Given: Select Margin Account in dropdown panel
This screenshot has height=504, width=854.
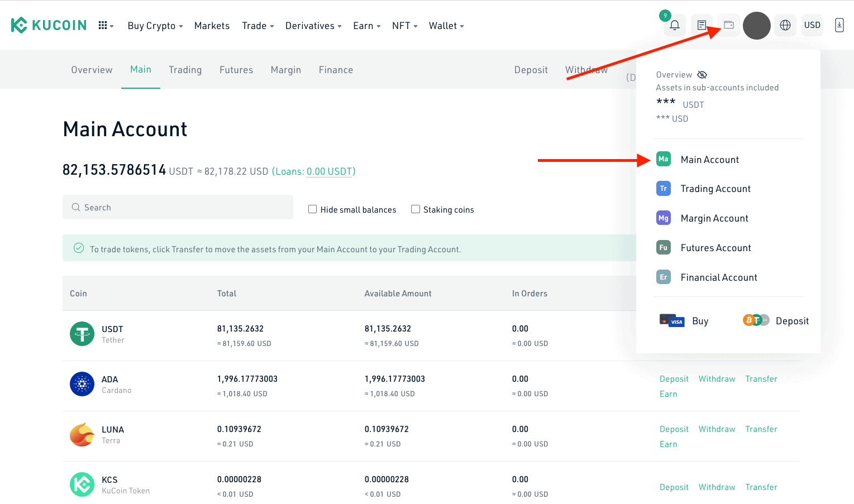Looking at the screenshot, I should pos(714,218).
